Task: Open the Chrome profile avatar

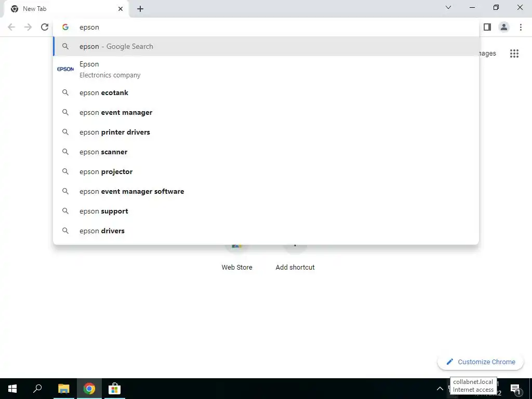Action: click(x=504, y=27)
